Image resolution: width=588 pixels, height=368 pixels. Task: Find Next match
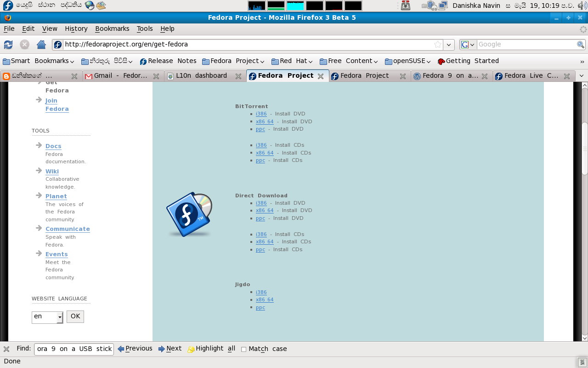(x=170, y=349)
